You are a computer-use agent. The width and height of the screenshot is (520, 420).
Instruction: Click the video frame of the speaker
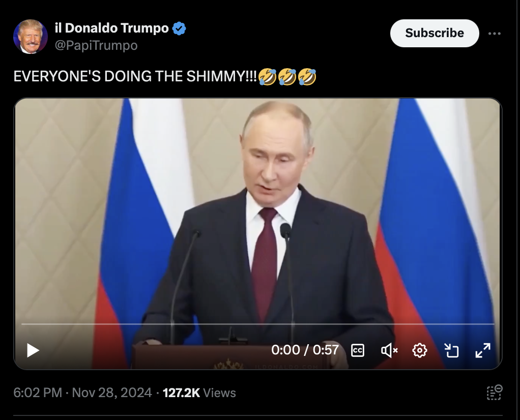pos(258,212)
